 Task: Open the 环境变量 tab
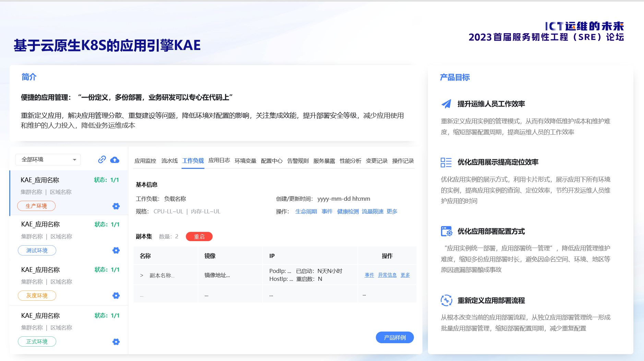click(246, 161)
